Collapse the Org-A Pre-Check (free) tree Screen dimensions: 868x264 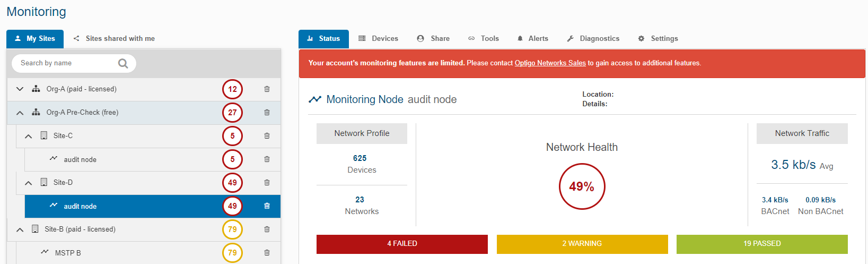[20, 113]
